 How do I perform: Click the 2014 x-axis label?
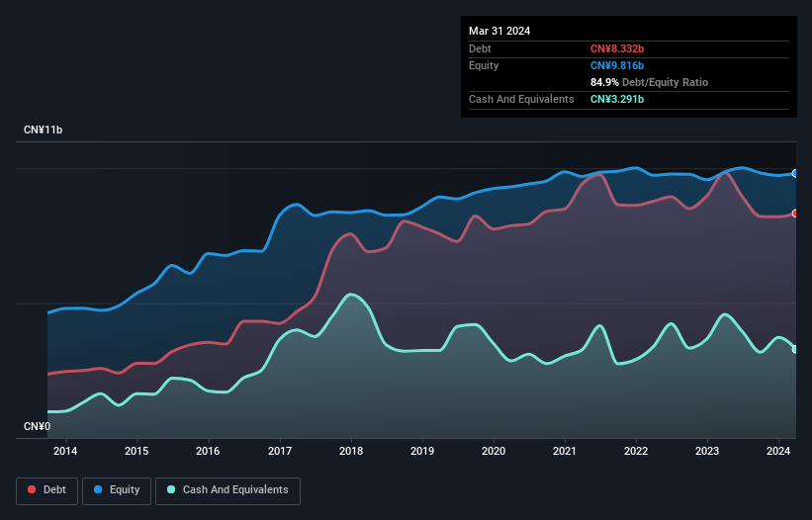(x=65, y=451)
